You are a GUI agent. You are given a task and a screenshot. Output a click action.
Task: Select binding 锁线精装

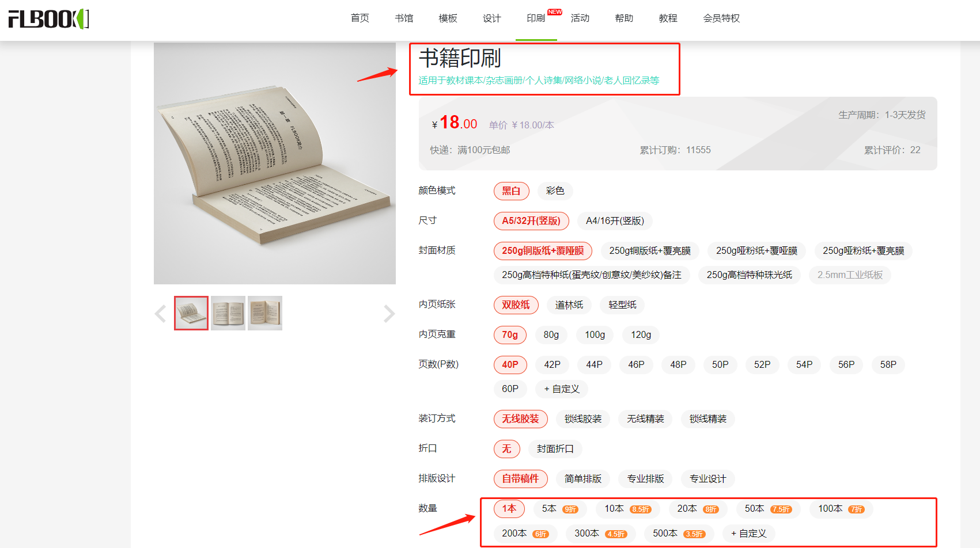pyautogui.click(x=708, y=419)
